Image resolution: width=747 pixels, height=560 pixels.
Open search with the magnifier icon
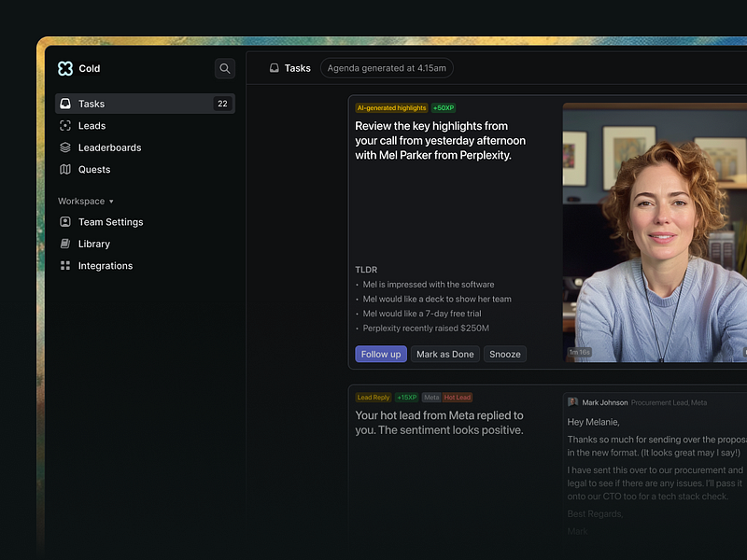click(225, 68)
